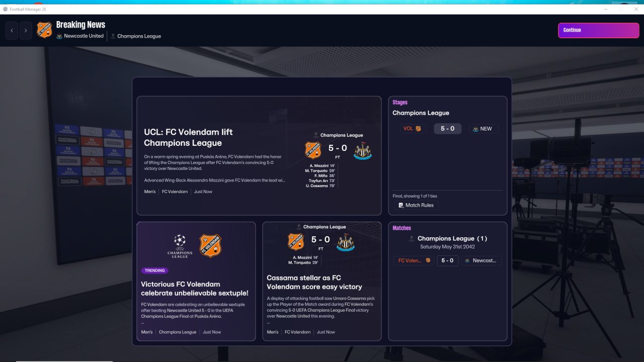Click the Football Manager 26 title bar icon
This screenshot has width=644, height=362.
point(5,9)
